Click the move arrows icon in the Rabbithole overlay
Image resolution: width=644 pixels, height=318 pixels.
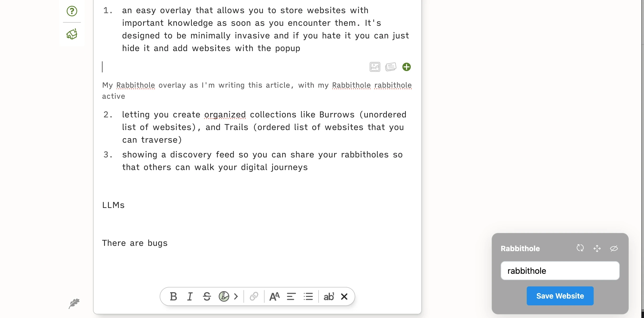[x=597, y=248]
